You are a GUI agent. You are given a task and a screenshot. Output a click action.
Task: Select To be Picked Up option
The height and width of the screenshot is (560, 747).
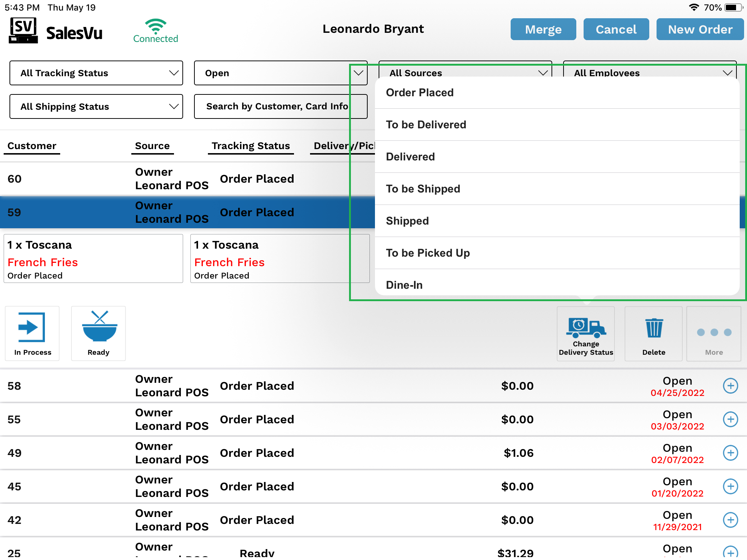[x=428, y=253]
